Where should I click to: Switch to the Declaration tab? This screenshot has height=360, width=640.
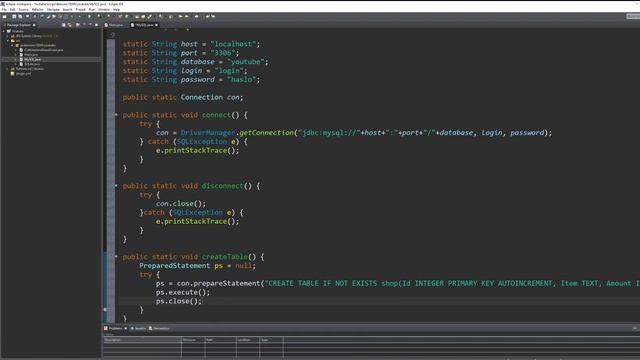[159, 328]
